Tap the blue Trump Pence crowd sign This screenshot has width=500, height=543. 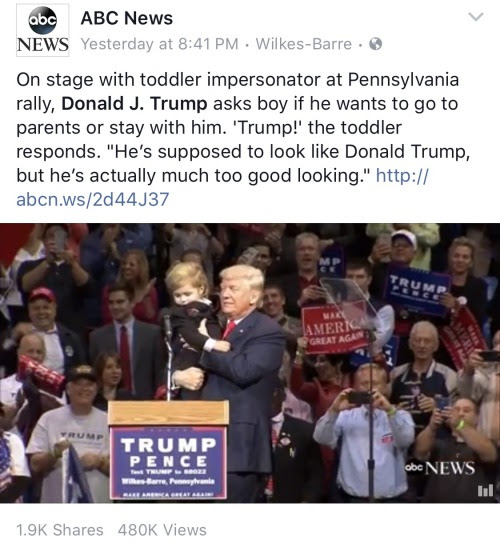click(x=418, y=291)
